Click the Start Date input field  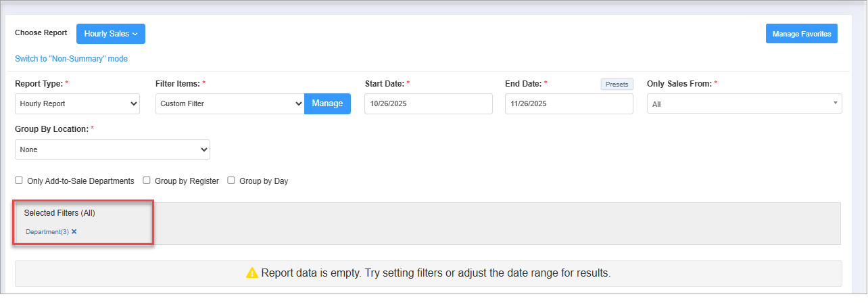coord(429,104)
